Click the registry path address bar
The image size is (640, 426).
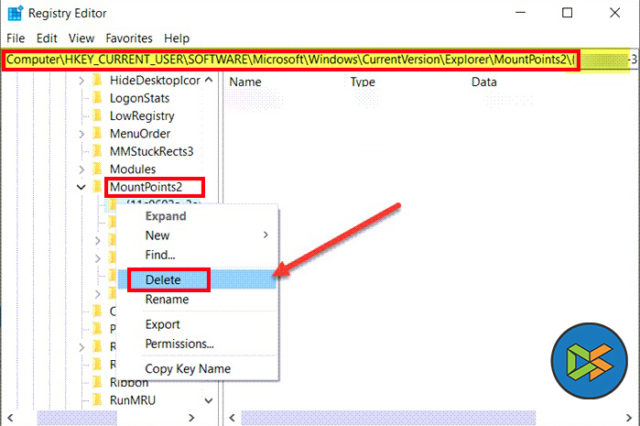pyautogui.click(x=320, y=60)
